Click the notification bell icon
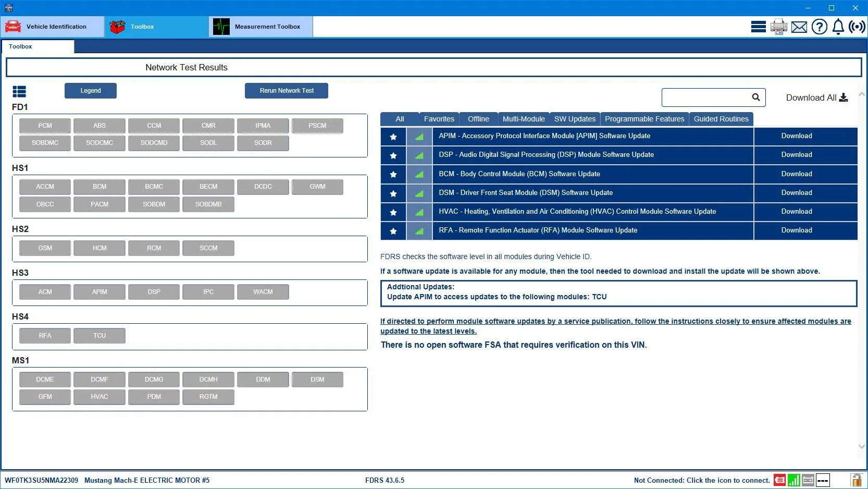Screen dimensions: 868x489 click(x=838, y=27)
